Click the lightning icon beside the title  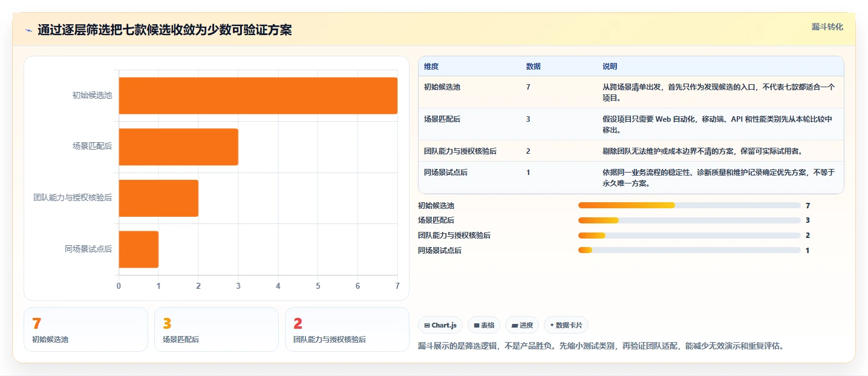click(28, 30)
